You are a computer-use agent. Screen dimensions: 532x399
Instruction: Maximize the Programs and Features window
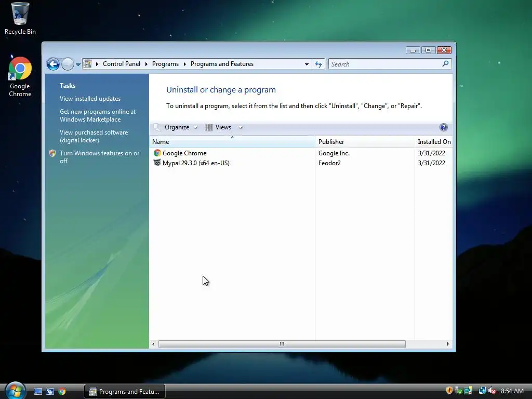pos(428,50)
